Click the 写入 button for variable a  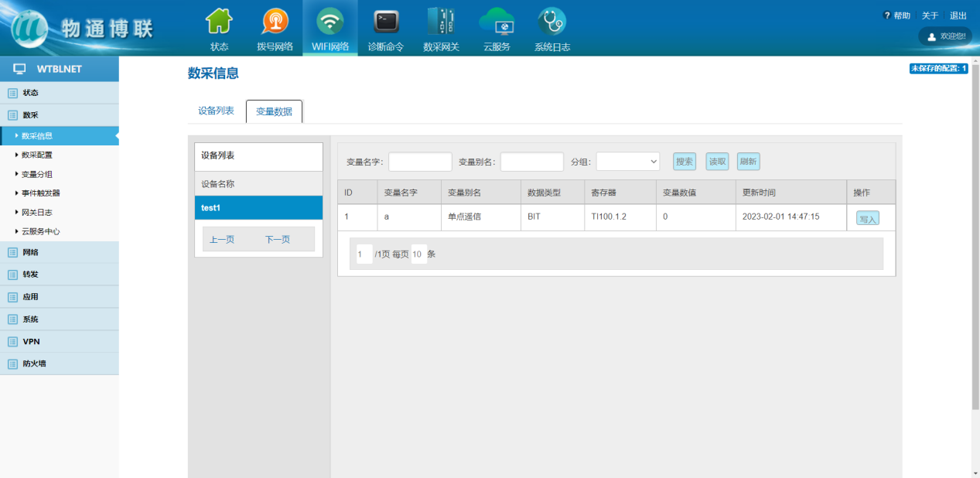[867, 219]
